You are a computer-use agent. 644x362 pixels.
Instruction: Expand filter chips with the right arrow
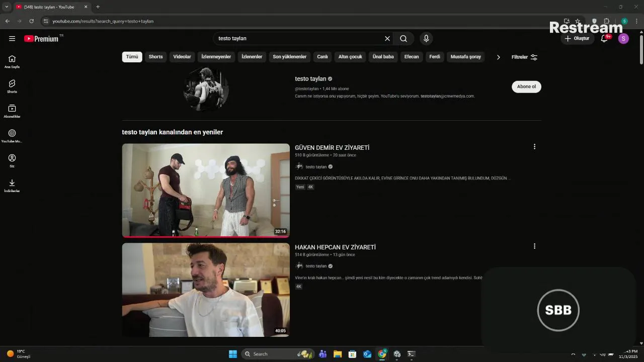[x=498, y=57]
